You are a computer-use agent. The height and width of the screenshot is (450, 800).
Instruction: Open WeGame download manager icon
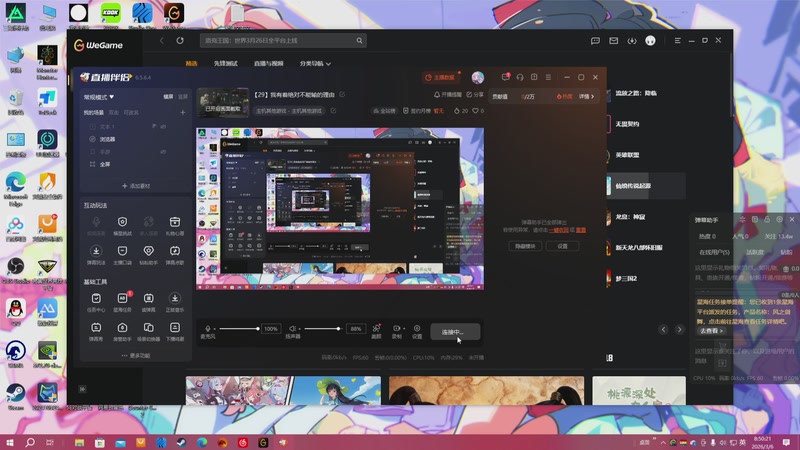(x=632, y=40)
